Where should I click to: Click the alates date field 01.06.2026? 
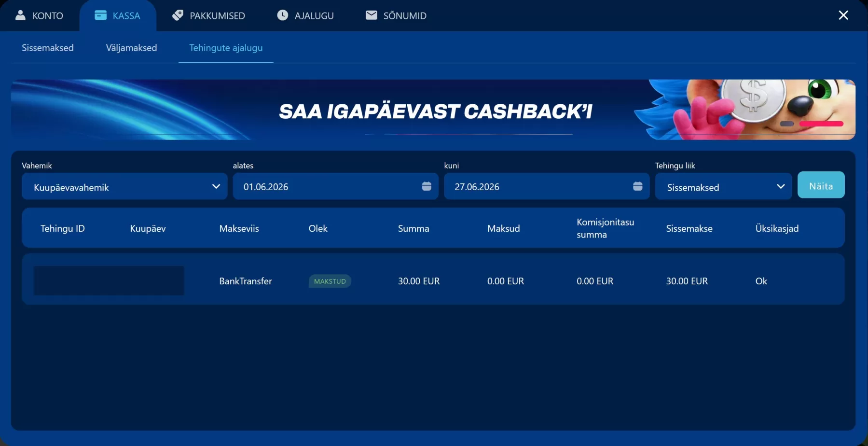point(335,187)
